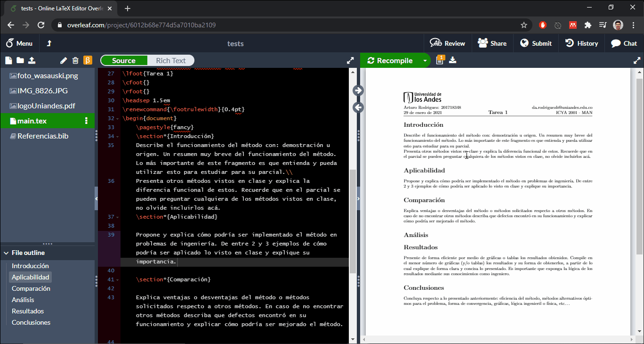
Task: Click the delete trash icon
Action: (x=75, y=60)
